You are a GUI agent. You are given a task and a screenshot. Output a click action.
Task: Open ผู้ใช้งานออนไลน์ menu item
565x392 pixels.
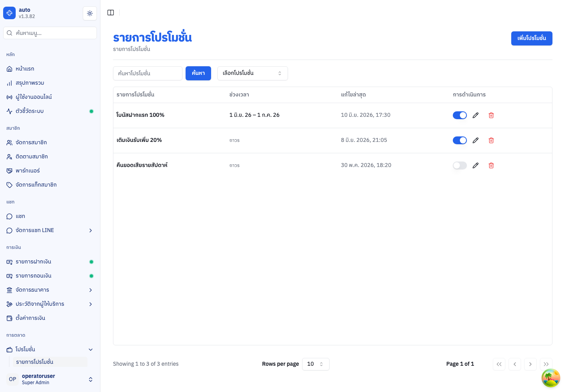[50, 97]
